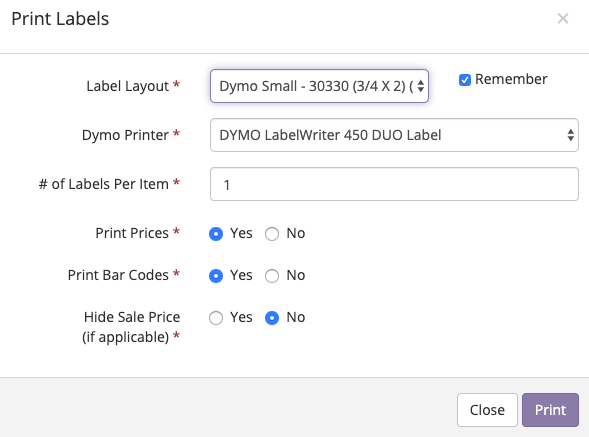Choose No for Print Prices
This screenshot has height=437, width=589.
272,234
